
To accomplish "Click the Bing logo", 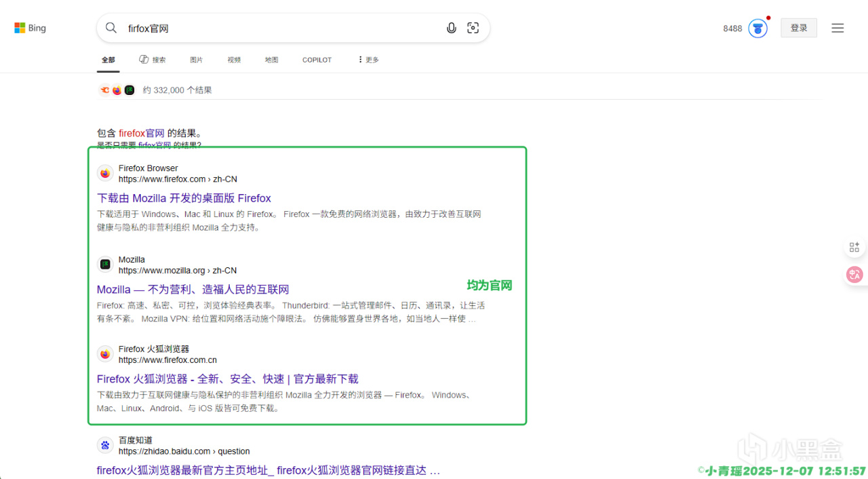I will tap(31, 28).
